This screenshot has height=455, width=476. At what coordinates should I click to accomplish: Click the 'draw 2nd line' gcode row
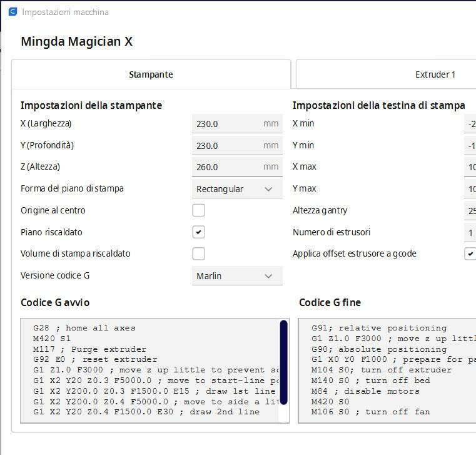pyautogui.click(x=146, y=412)
